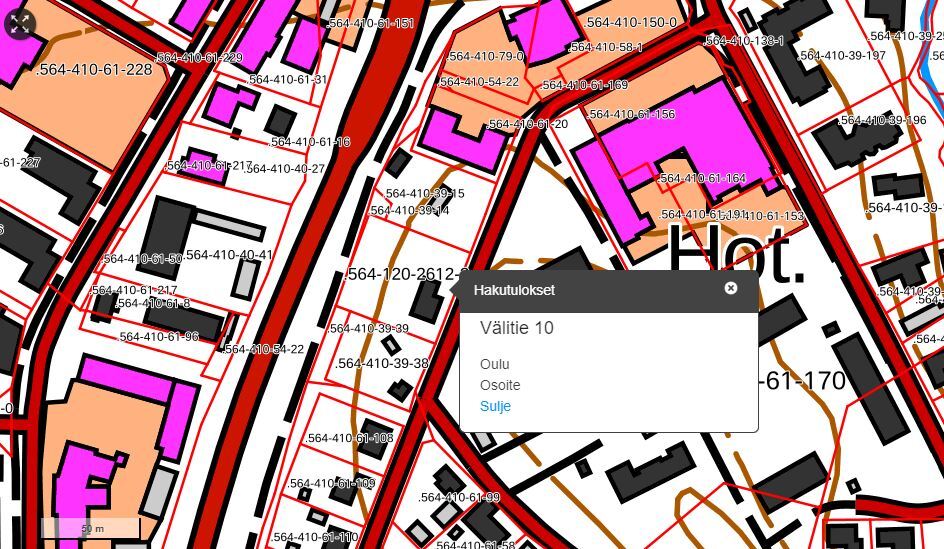Click the Osoite label in popup
The image size is (944, 549).
[500, 385]
